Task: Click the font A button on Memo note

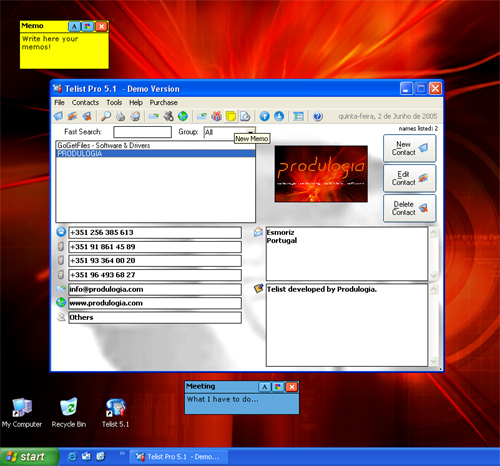Action: click(x=74, y=26)
